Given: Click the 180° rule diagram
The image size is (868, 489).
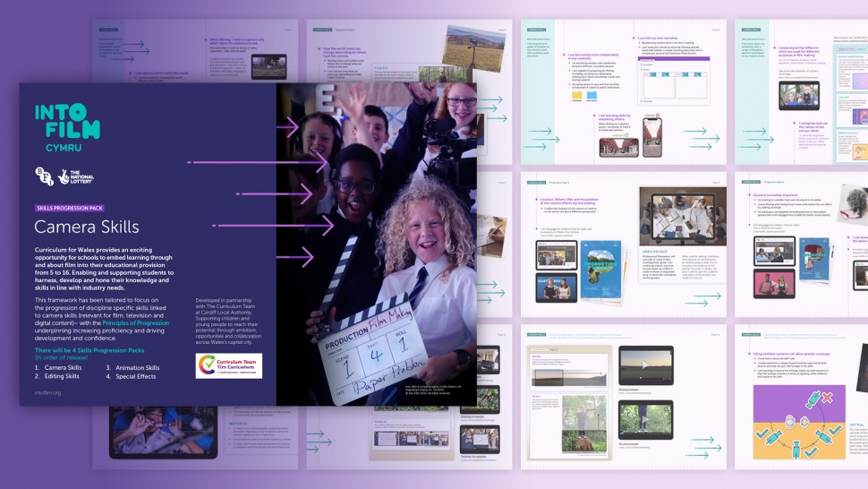Looking at the screenshot, I should [798, 421].
